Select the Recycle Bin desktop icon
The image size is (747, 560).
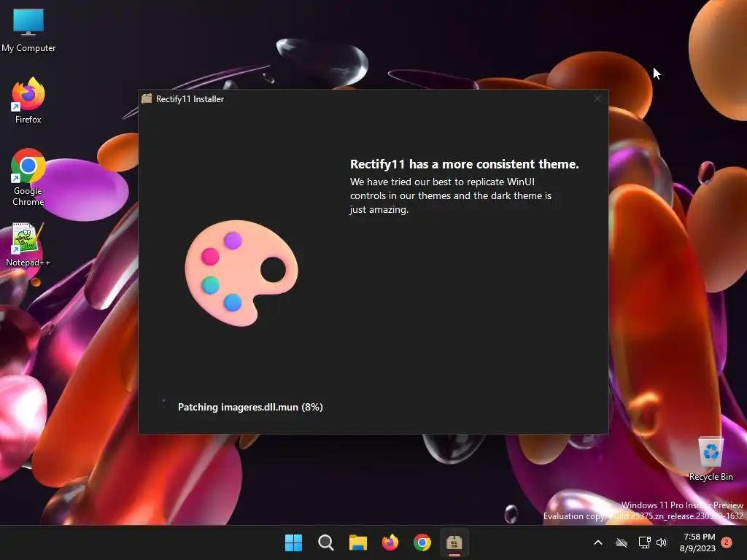point(711,459)
